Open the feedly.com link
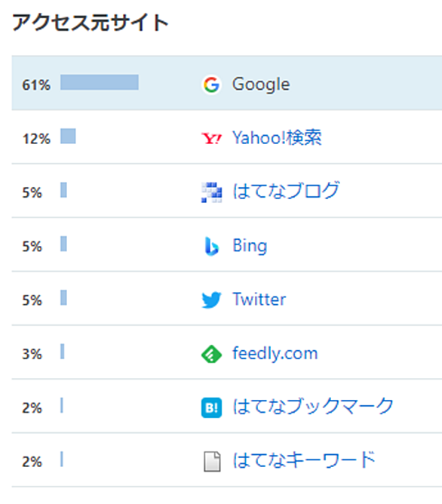Viewport: 442px width, 504px height. [x=275, y=353]
